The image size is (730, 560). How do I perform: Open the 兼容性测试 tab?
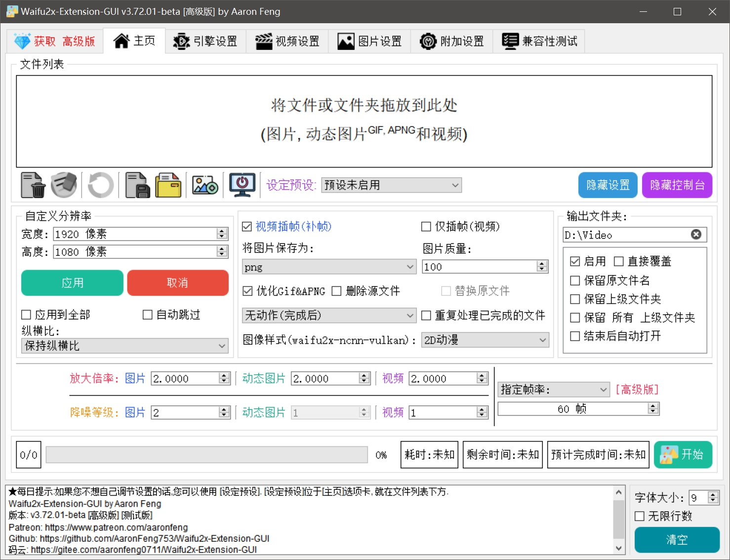(539, 41)
